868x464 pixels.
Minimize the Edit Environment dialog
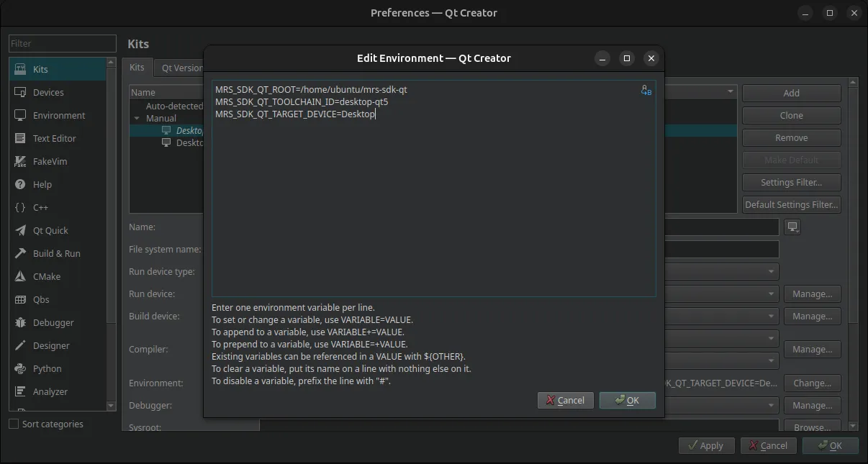tap(602, 58)
